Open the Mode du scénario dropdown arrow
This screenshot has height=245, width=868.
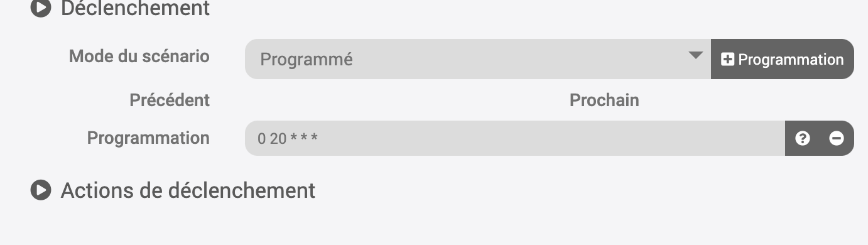pos(695,55)
